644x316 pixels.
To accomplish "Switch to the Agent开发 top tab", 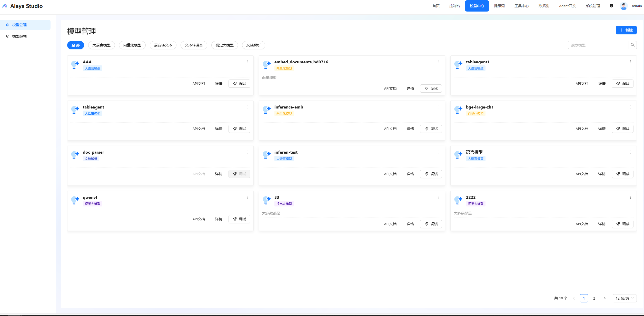I will coord(567,6).
